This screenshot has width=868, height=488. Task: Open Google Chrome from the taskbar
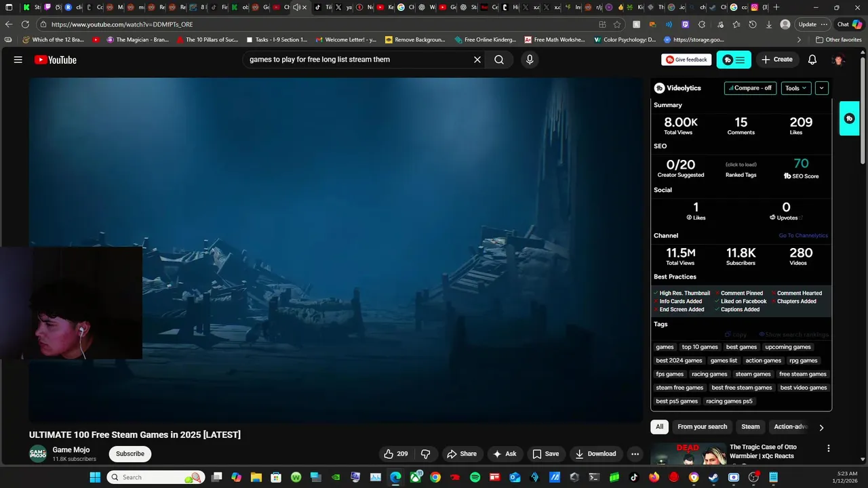point(435,477)
